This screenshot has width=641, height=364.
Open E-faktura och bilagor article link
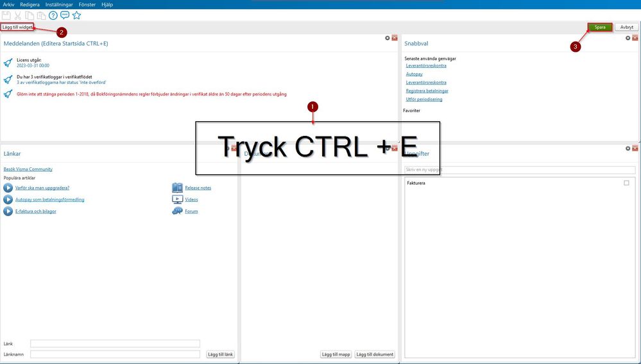coord(35,211)
